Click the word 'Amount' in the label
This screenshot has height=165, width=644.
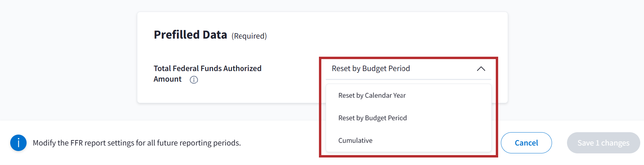[x=168, y=79]
